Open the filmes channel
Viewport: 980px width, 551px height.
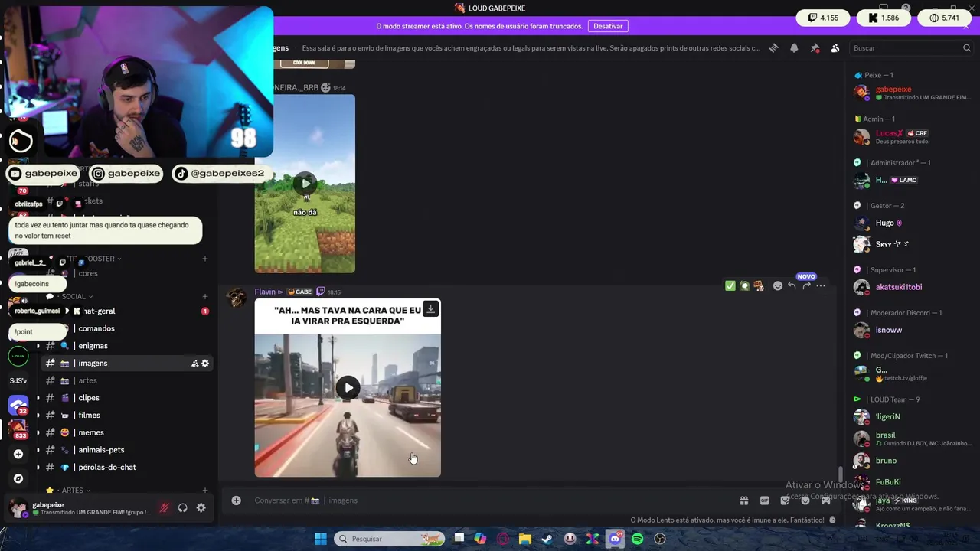tap(126, 416)
